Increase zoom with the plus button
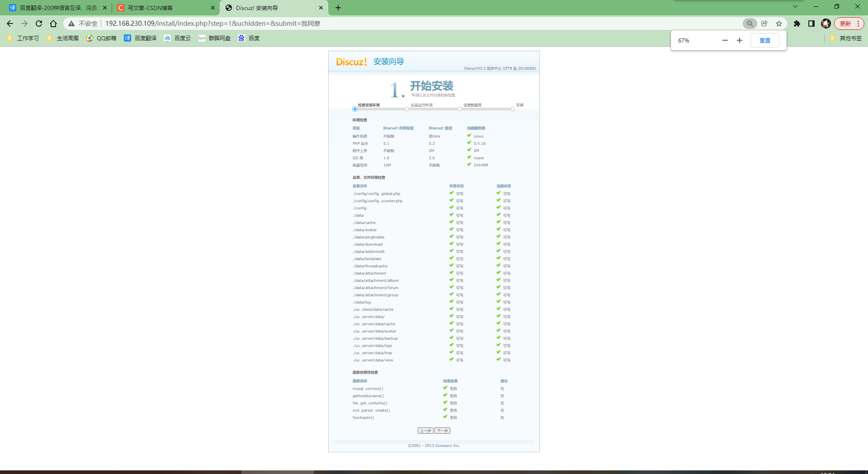The height and width of the screenshot is (474, 868). pos(740,40)
